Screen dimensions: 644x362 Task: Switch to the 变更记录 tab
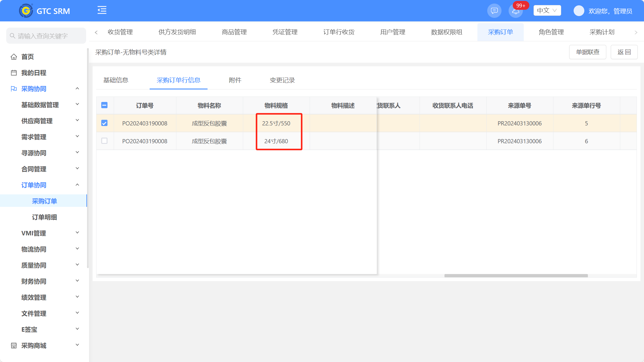coord(282,80)
